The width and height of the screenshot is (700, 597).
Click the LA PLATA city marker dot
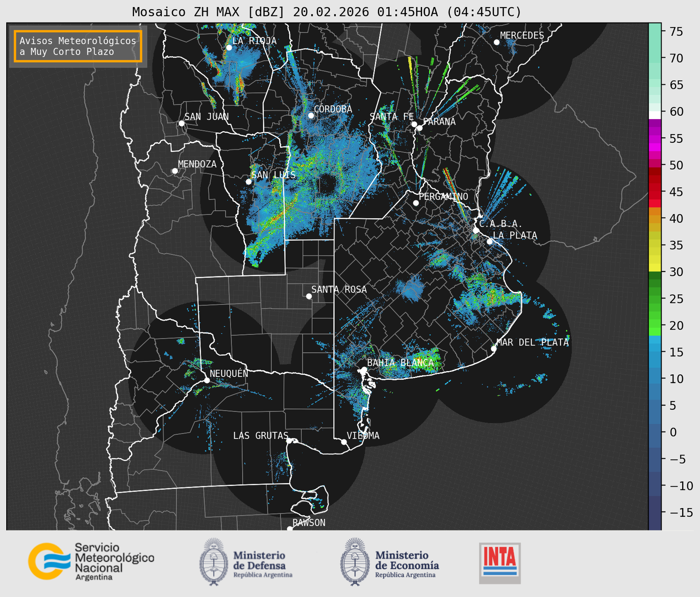490,242
